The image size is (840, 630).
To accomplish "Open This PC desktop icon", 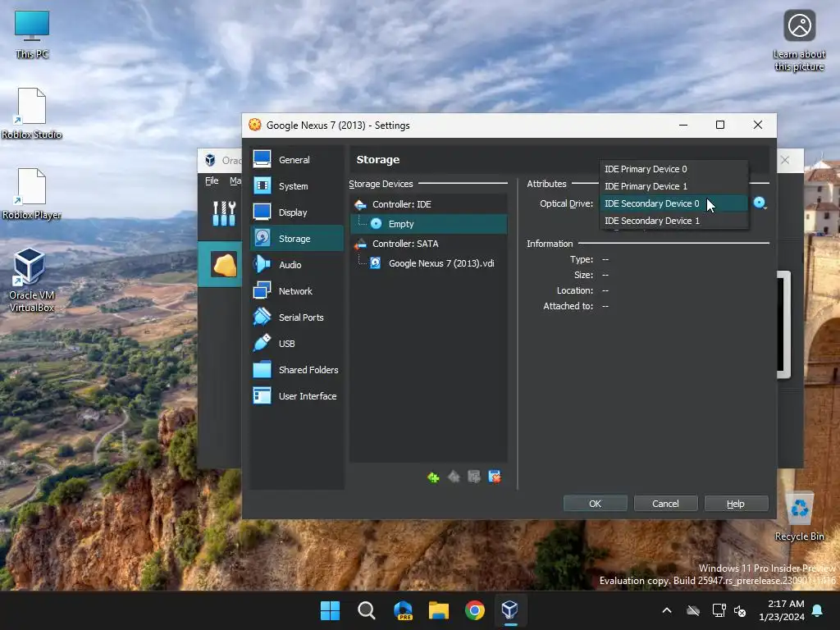I will (32, 34).
